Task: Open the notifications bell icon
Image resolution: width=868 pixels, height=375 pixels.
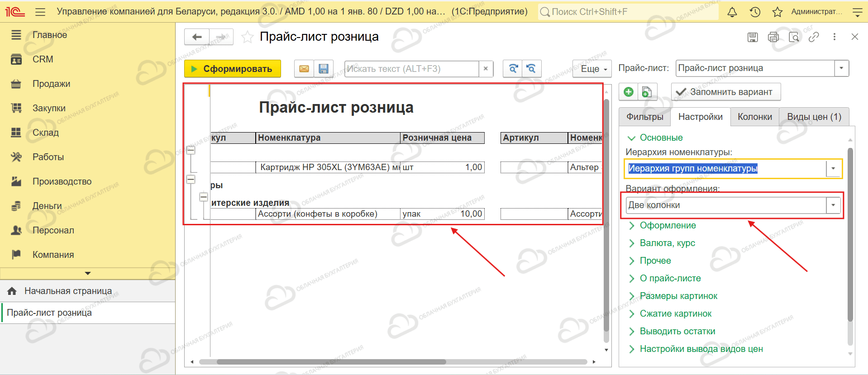Action: point(732,12)
